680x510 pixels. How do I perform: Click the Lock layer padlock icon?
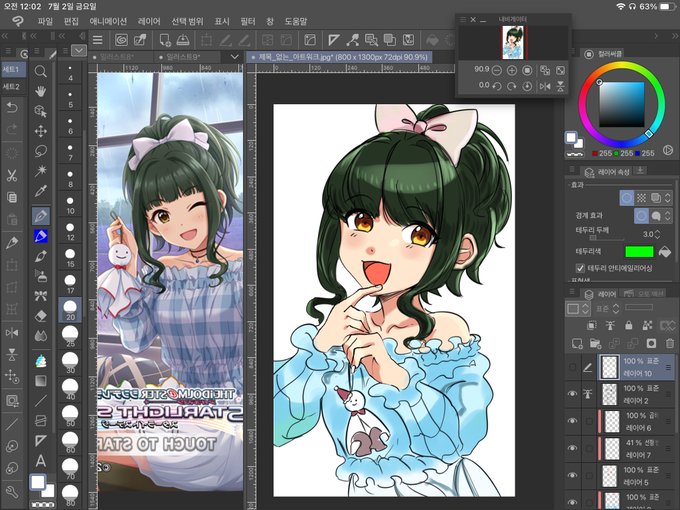pyautogui.click(x=628, y=326)
